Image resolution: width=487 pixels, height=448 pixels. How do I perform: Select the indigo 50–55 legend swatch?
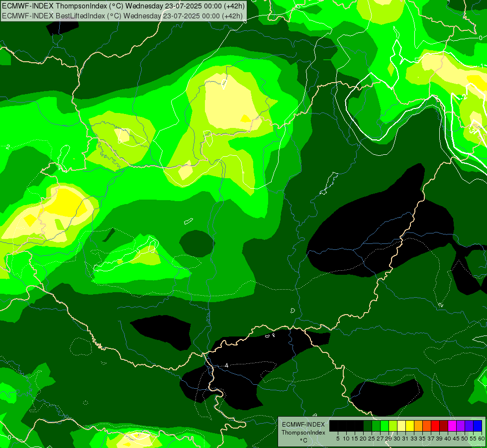469,426
